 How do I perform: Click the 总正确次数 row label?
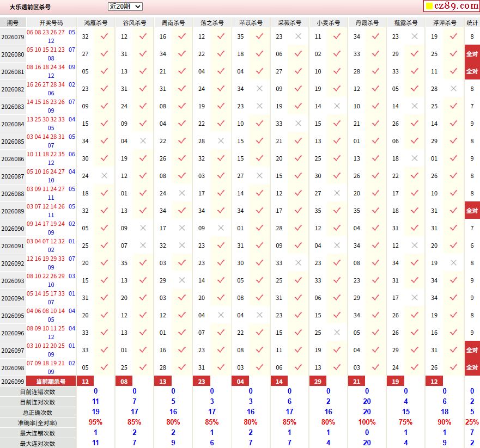pos(38,413)
